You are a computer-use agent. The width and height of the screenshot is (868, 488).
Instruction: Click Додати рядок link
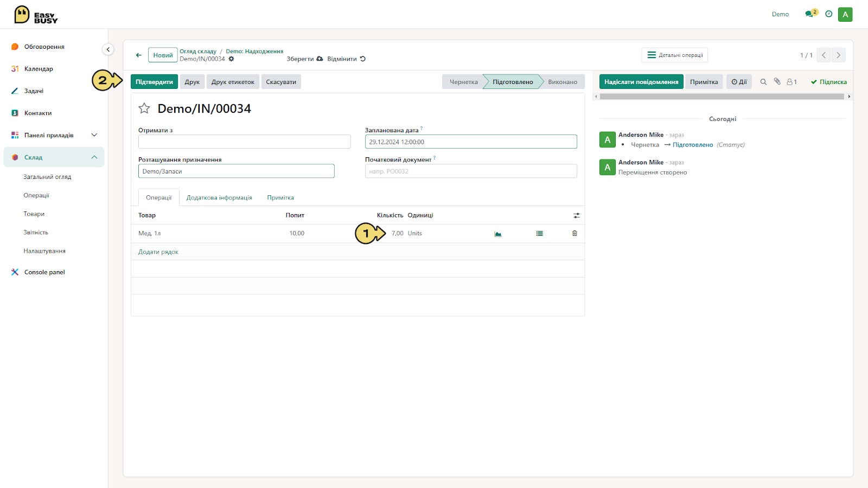(x=158, y=252)
